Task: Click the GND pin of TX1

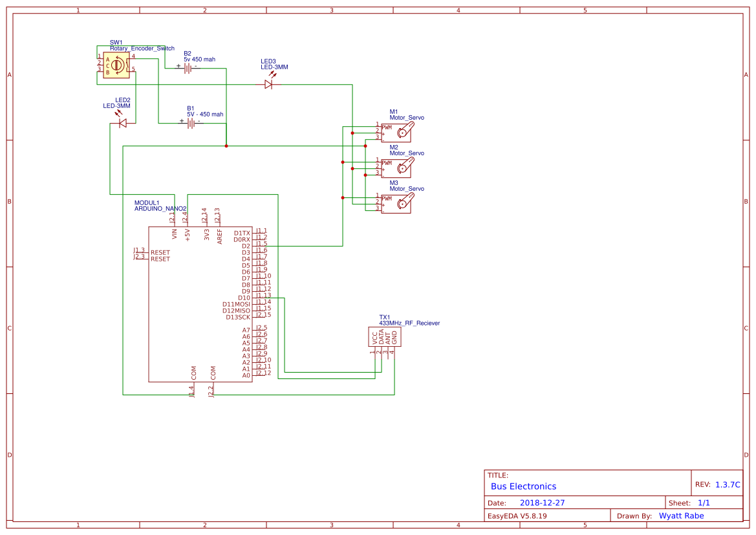Action: [395, 336]
